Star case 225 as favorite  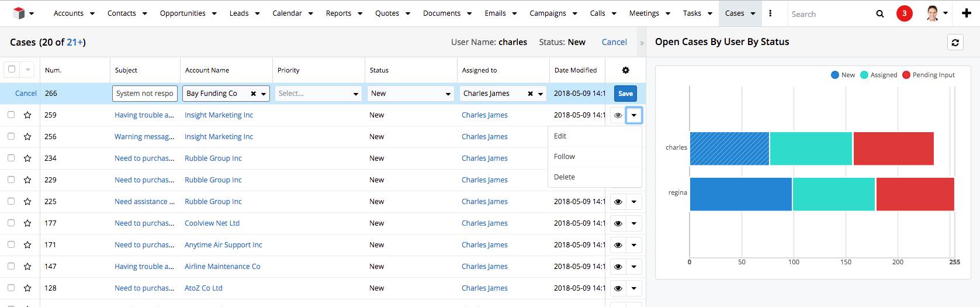[x=27, y=202]
